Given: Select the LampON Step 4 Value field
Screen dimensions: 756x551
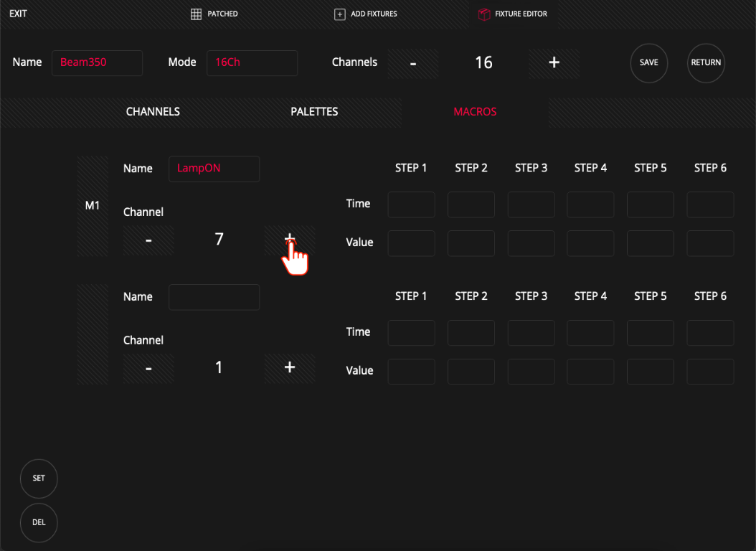Looking at the screenshot, I should pos(590,243).
